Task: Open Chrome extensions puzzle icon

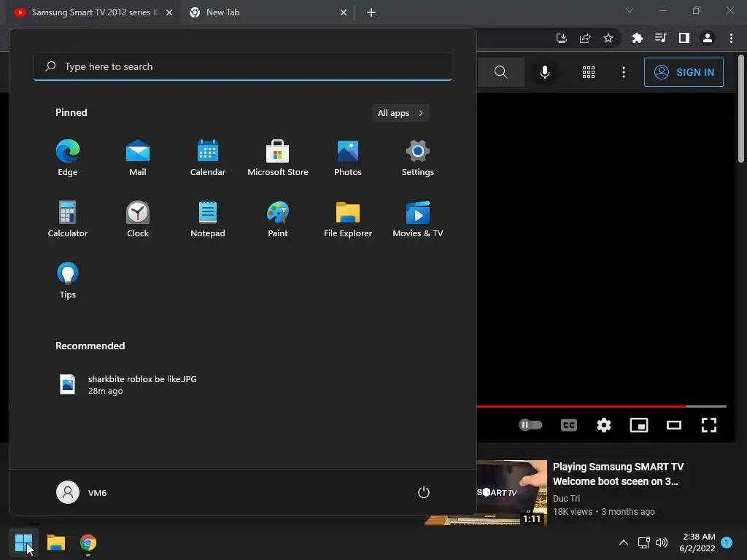Action: [638, 38]
